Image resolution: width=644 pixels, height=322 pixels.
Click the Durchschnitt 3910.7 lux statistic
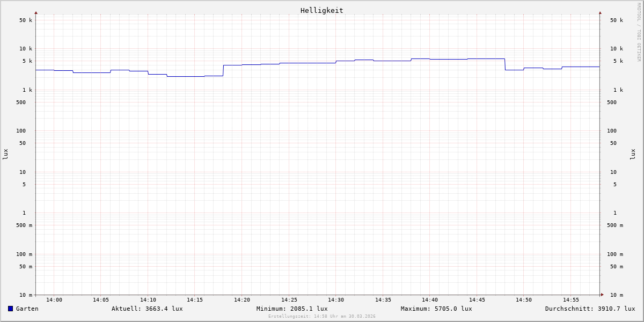pos(590,309)
